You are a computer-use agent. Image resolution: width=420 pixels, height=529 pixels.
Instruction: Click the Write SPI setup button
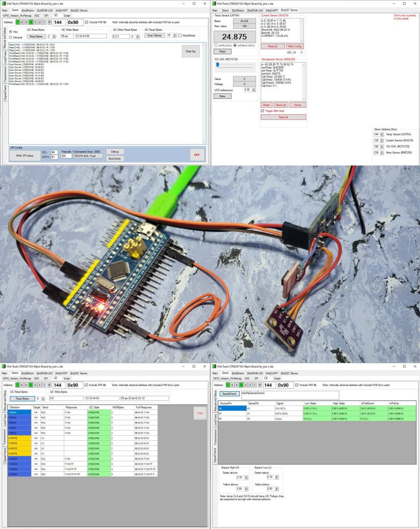point(25,155)
